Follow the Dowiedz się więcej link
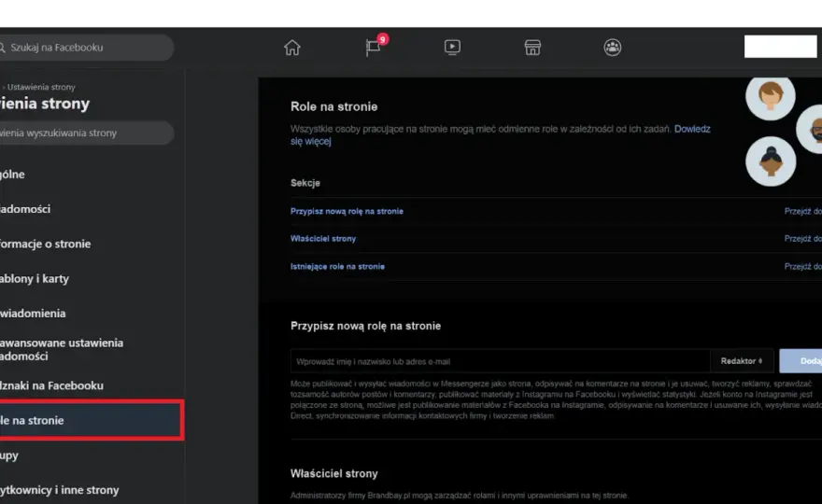This screenshot has width=822, height=504. (692, 129)
